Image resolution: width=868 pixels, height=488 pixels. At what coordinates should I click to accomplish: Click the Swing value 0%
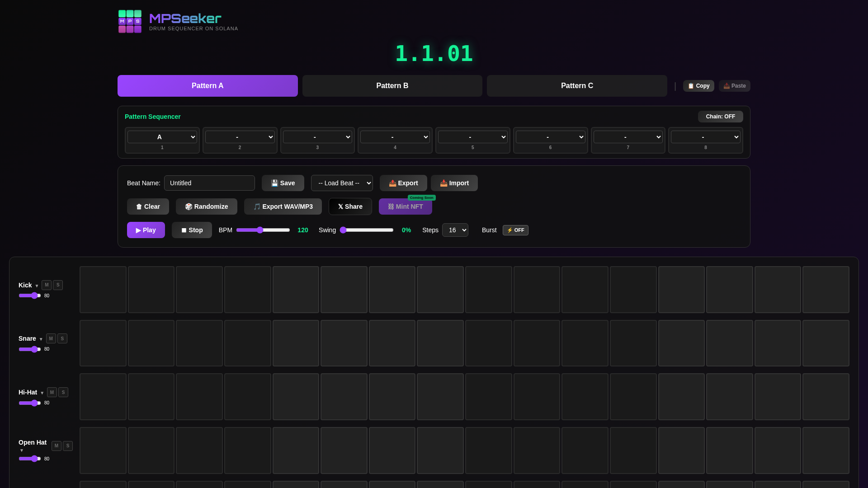(x=406, y=230)
